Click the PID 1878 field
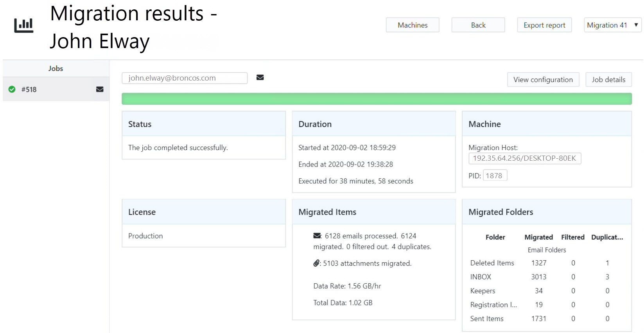 pos(495,175)
